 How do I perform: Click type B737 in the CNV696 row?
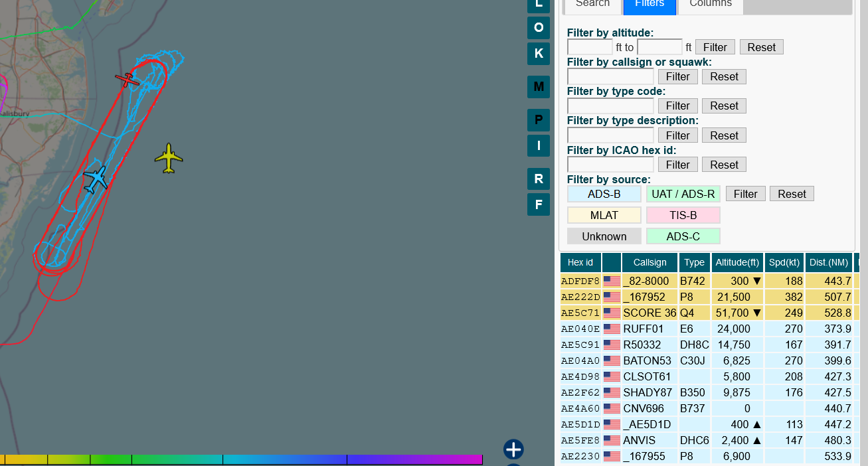click(692, 408)
